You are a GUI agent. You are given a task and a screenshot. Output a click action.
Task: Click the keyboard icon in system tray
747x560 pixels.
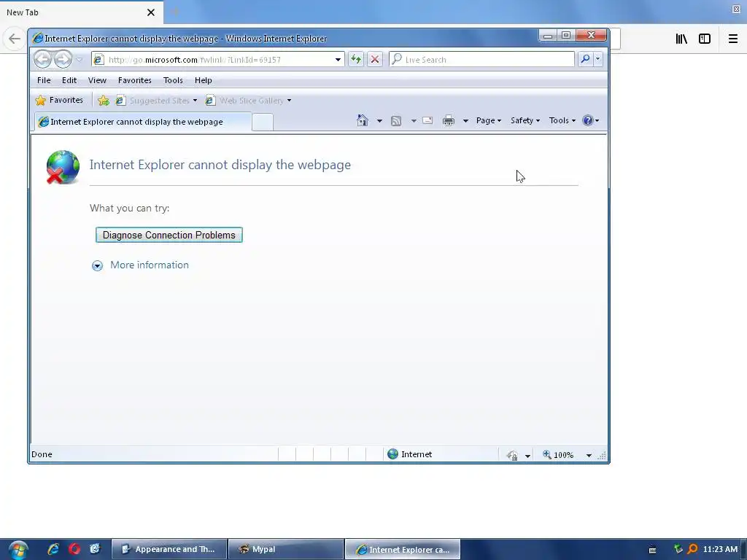point(653,550)
